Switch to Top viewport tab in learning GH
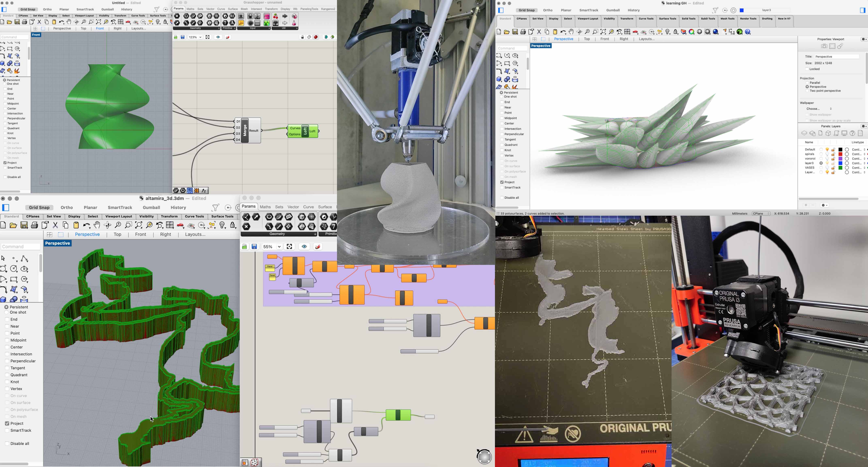The image size is (868, 467). [587, 39]
